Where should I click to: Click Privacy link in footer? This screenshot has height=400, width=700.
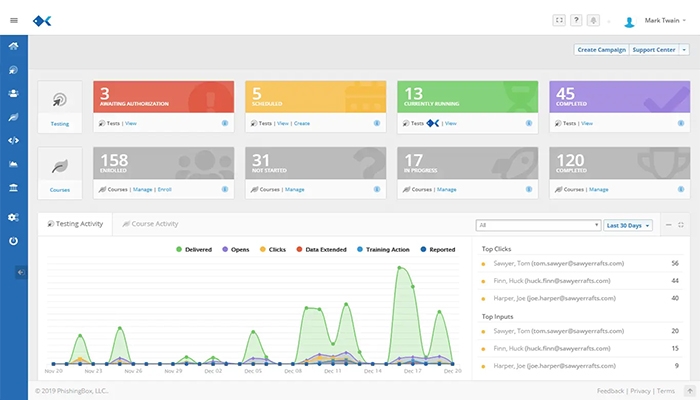tap(640, 391)
